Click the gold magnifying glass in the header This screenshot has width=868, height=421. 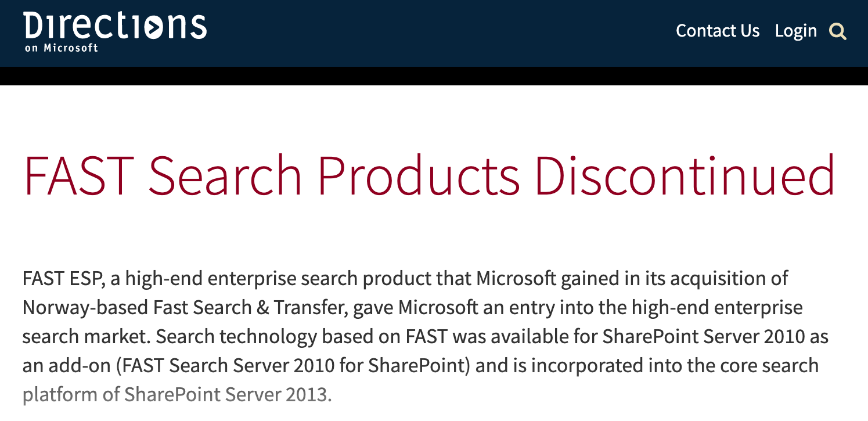[838, 31]
